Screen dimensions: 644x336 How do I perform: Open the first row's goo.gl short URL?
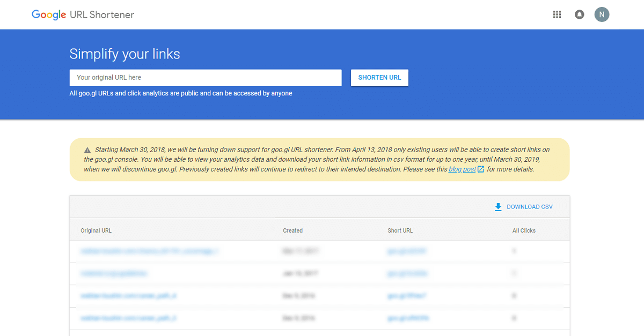pyautogui.click(x=407, y=251)
